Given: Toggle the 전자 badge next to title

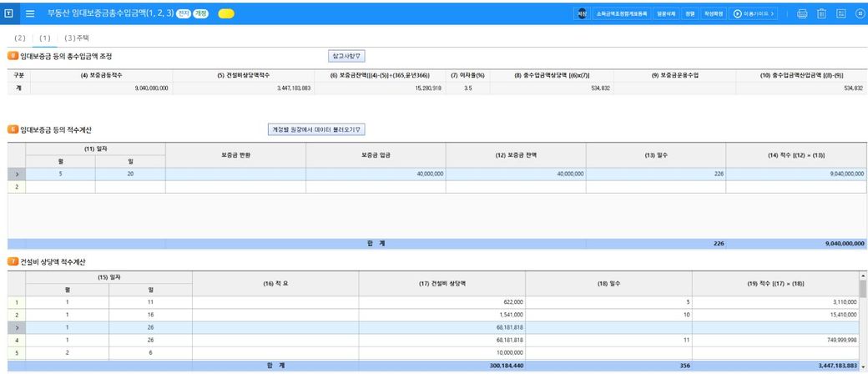Looking at the screenshot, I should pyautogui.click(x=184, y=13).
